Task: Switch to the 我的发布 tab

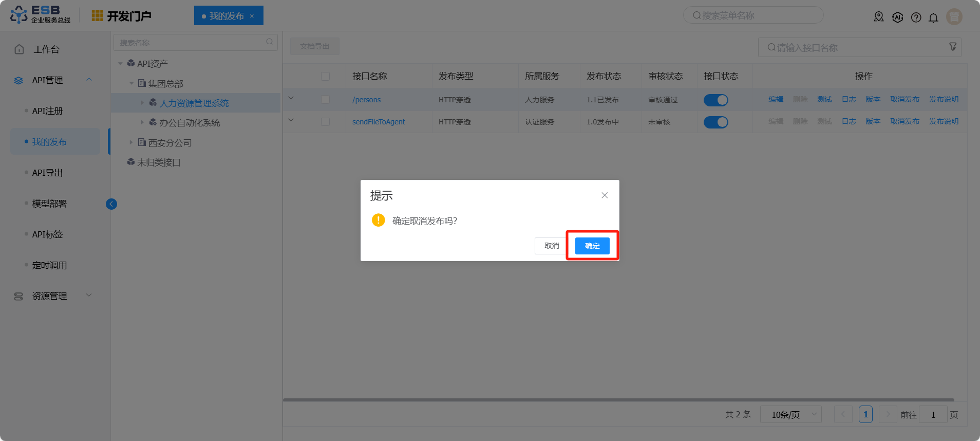Action: coord(227,16)
